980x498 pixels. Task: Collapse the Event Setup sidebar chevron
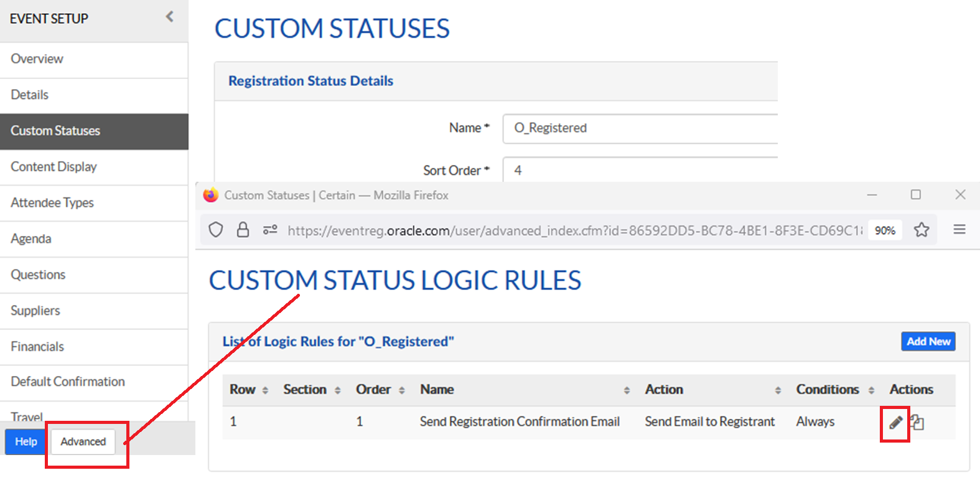coord(169,17)
